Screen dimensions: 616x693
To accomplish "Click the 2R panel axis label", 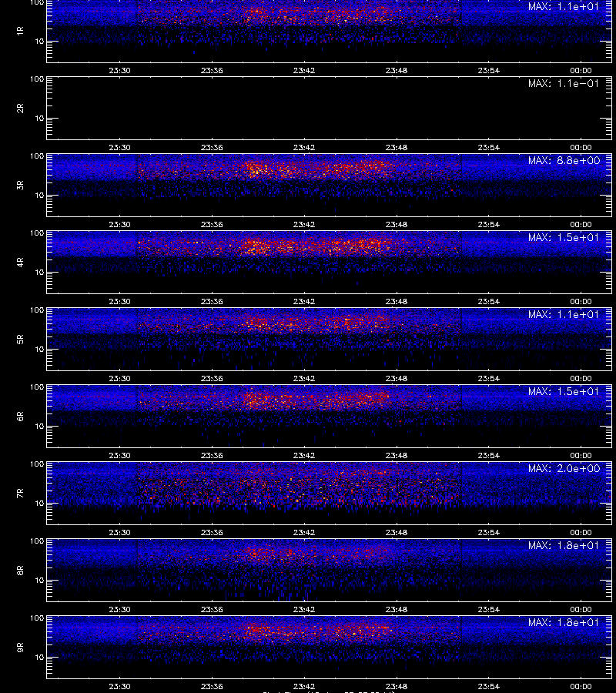I will click(20, 109).
